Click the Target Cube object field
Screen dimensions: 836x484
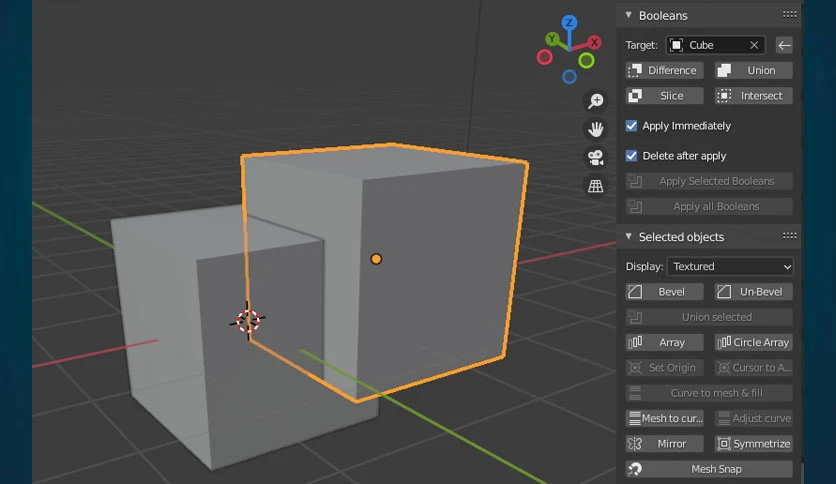716,45
